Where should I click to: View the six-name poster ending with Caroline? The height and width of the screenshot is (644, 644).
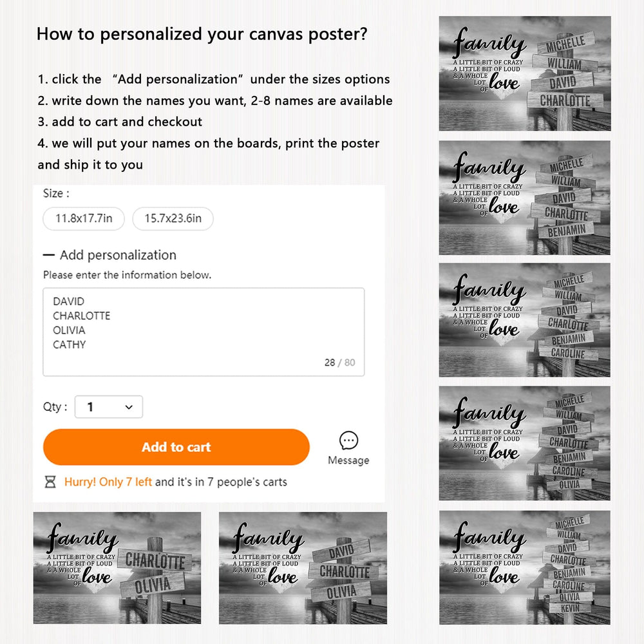[x=524, y=319]
